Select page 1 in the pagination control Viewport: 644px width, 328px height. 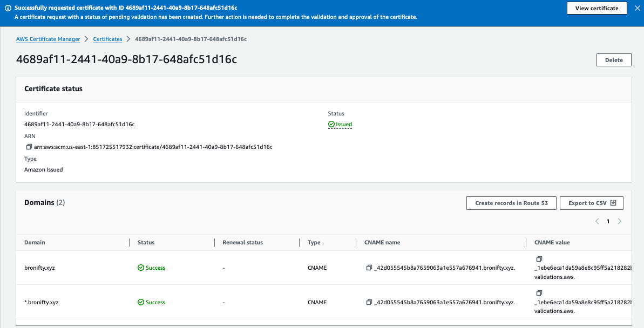[x=608, y=221]
